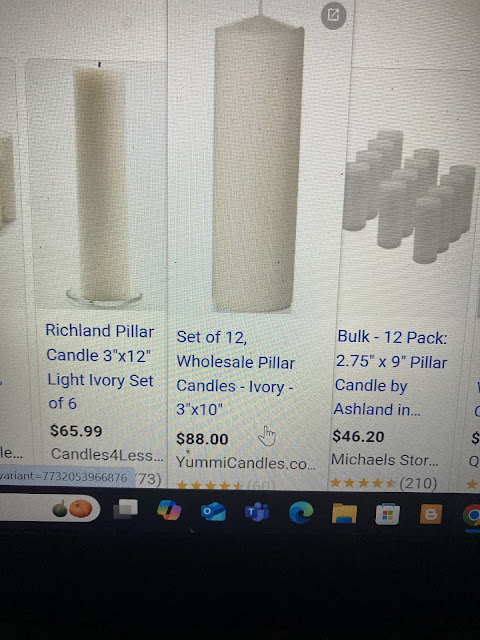Image resolution: width=480 pixels, height=640 pixels.
Task: Click the taskbar search box with pumpkins
Action: (x=50, y=509)
